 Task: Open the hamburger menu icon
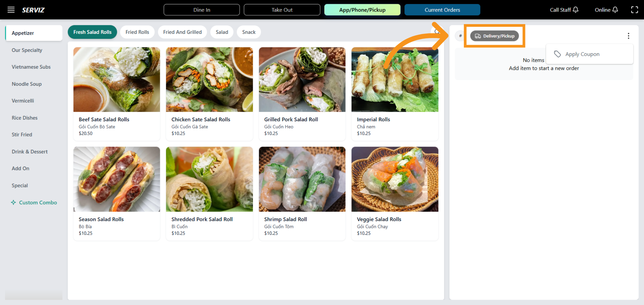click(11, 10)
